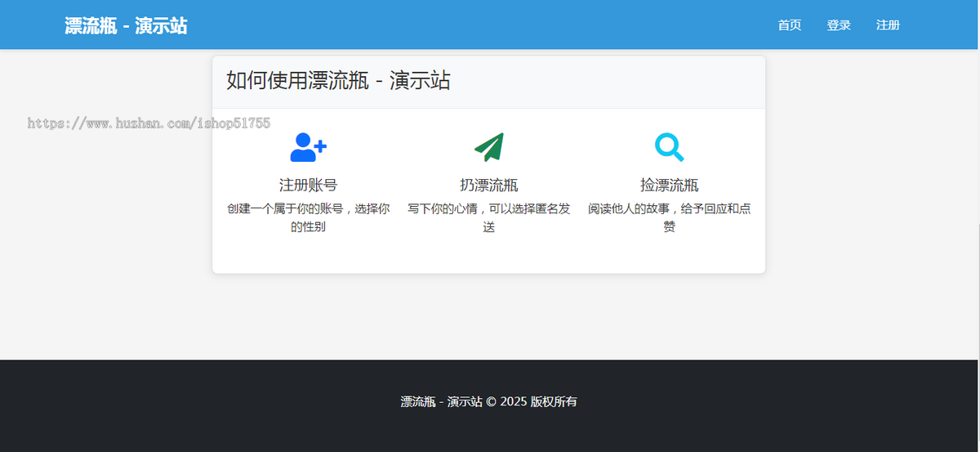Click the paper plane 扔漂流瓶 icon

pos(489,147)
